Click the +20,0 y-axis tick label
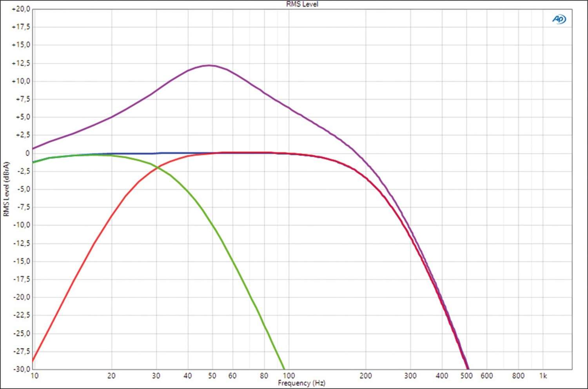This screenshot has height=389, width=588. pyautogui.click(x=21, y=9)
